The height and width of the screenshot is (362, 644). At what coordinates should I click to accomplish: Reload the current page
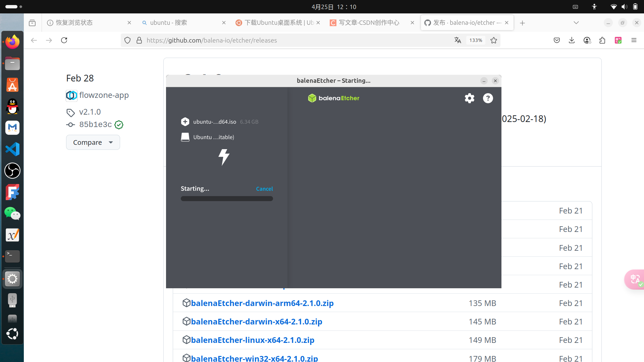coord(64,40)
